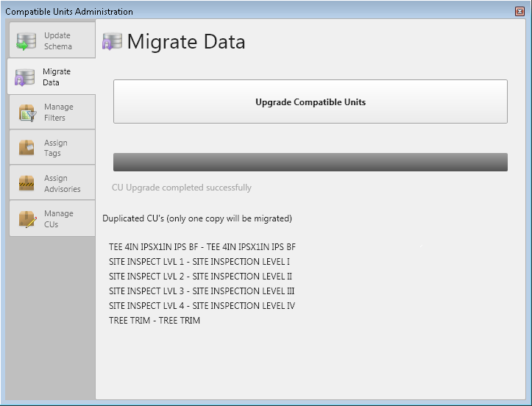This screenshot has height=406, width=532.
Task: Click the CU Upgrade completed successfully message
Action: tap(181, 188)
